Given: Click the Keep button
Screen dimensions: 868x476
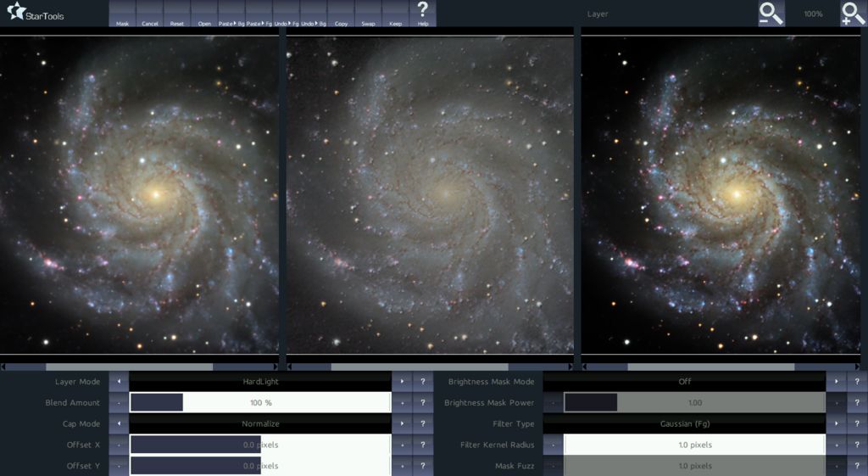Looking at the screenshot, I should click(395, 14).
